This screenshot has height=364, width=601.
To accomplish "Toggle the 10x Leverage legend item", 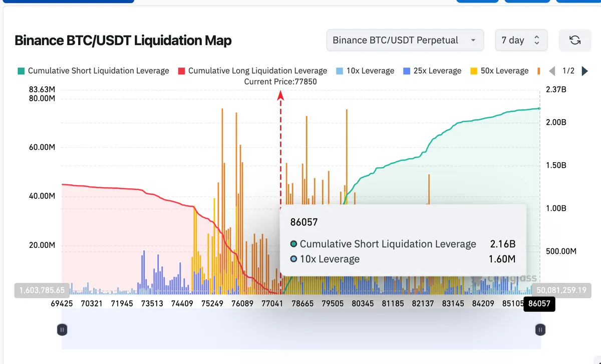I will click(365, 71).
